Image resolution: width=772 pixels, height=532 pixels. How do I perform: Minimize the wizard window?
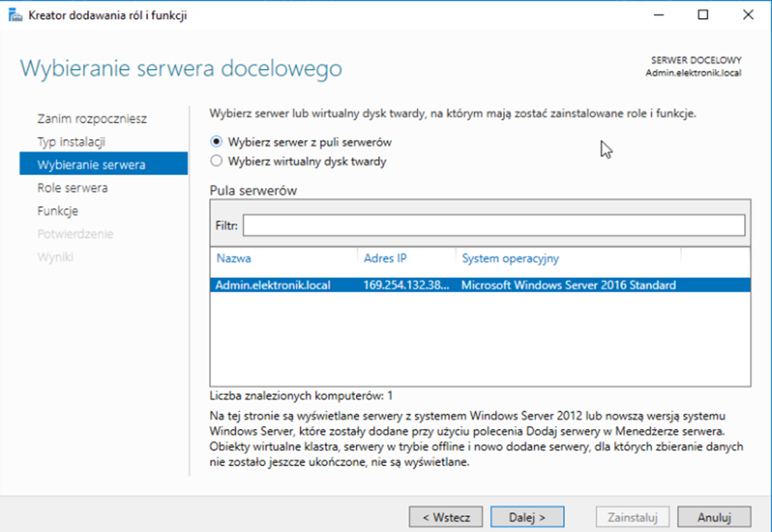[x=657, y=15]
